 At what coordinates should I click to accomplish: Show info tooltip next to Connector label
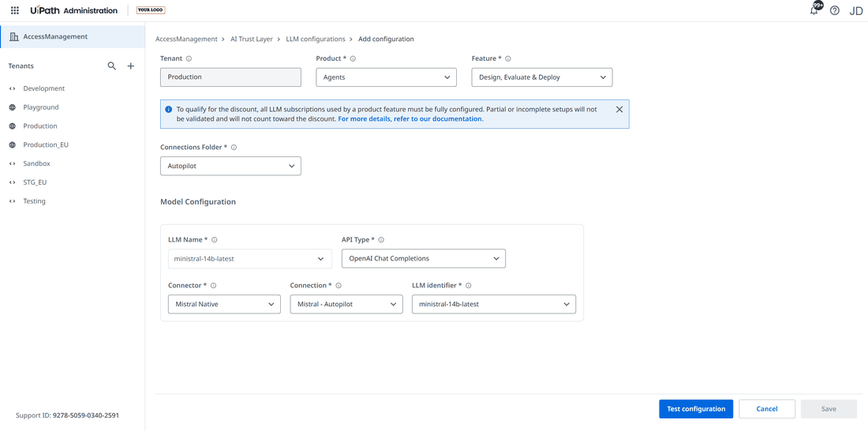tap(213, 286)
